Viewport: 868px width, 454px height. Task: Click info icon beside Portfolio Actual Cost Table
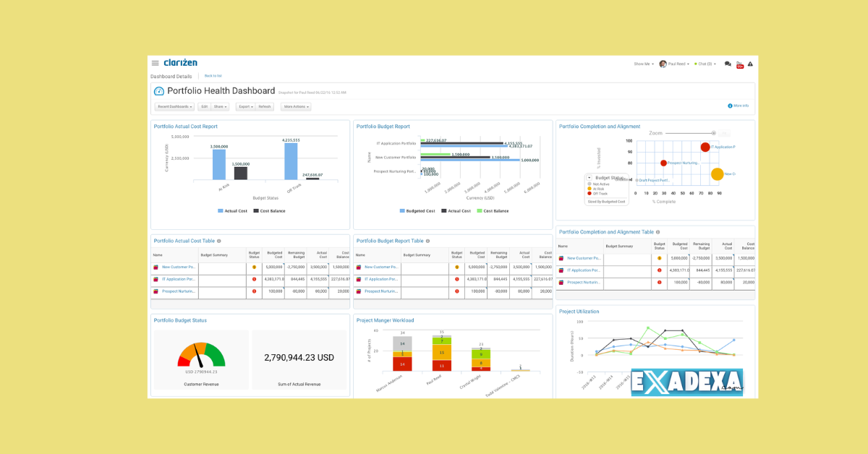point(219,241)
